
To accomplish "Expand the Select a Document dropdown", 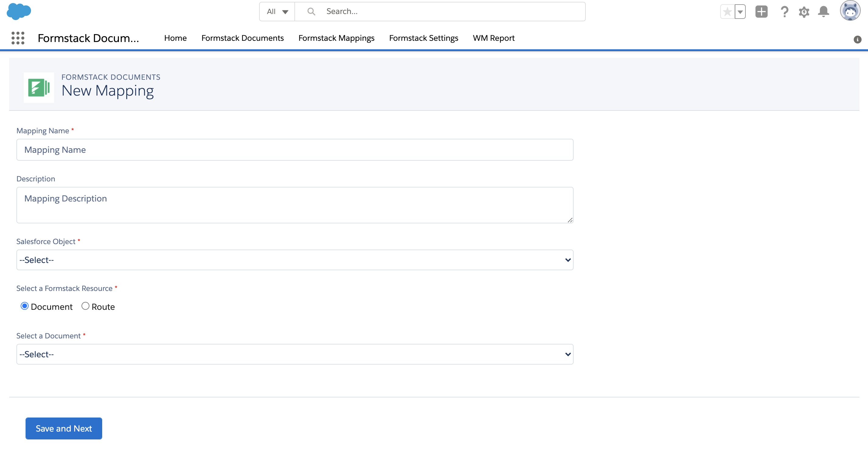I will (294, 354).
